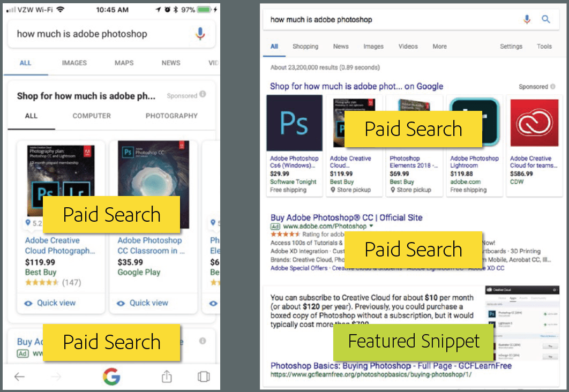Tap the tabs icon in mobile bottom bar
This screenshot has height=392, width=569.
pyautogui.click(x=204, y=376)
